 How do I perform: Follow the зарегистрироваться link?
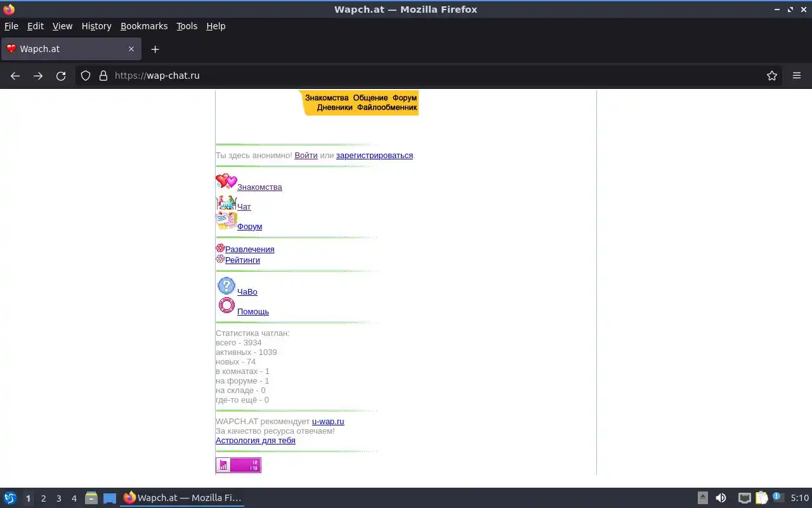pyautogui.click(x=374, y=155)
